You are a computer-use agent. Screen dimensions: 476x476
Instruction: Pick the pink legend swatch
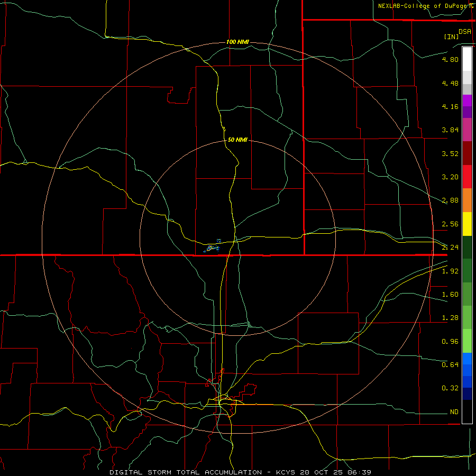click(467, 130)
